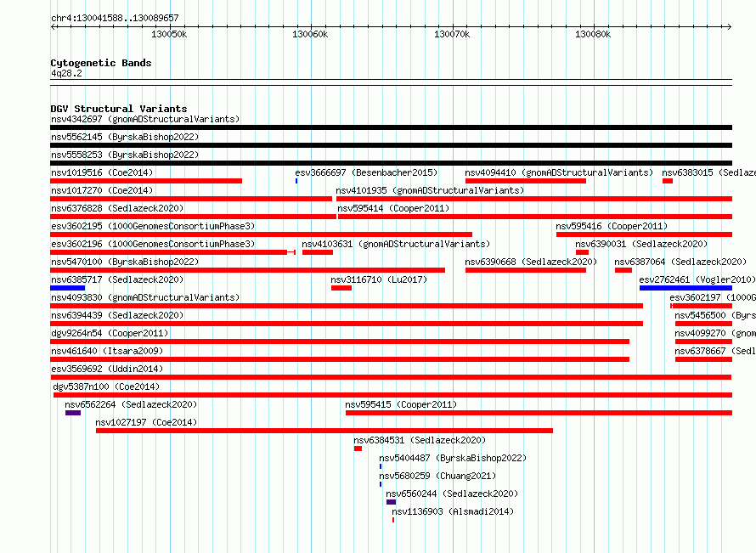Select the nsv6390031 small red bar

tap(582, 252)
